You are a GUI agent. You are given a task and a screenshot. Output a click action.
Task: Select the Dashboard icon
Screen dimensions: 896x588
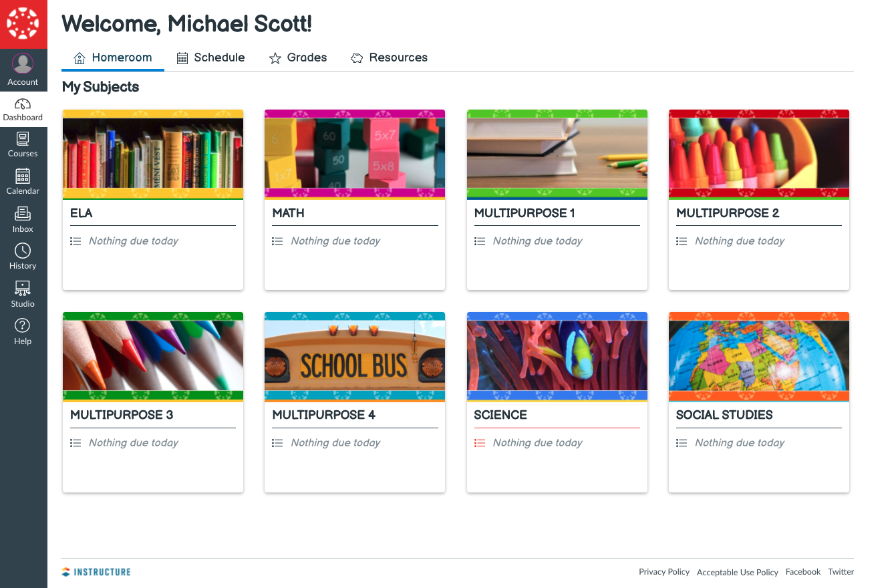(x=23, y=108)
